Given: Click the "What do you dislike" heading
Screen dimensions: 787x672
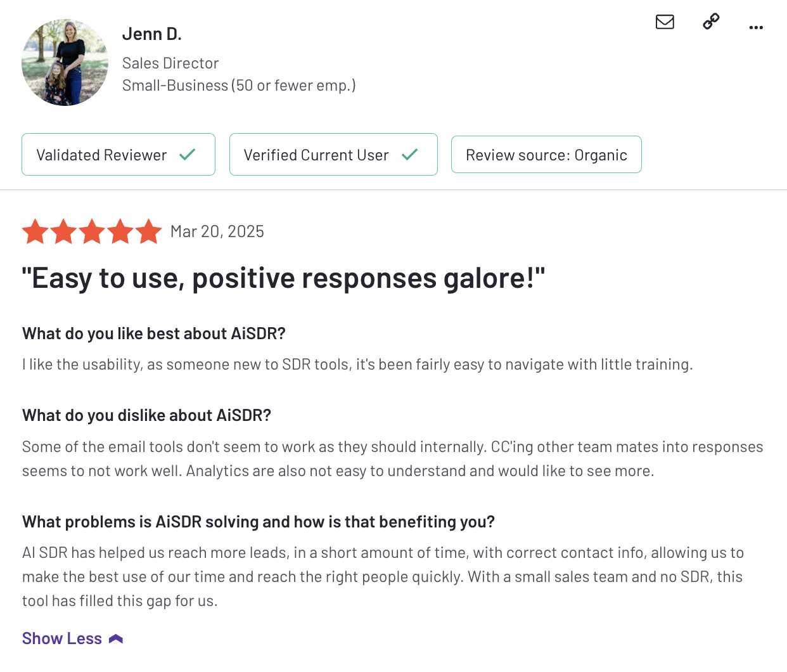Looking at the screenshot, I should coord(146,415).
